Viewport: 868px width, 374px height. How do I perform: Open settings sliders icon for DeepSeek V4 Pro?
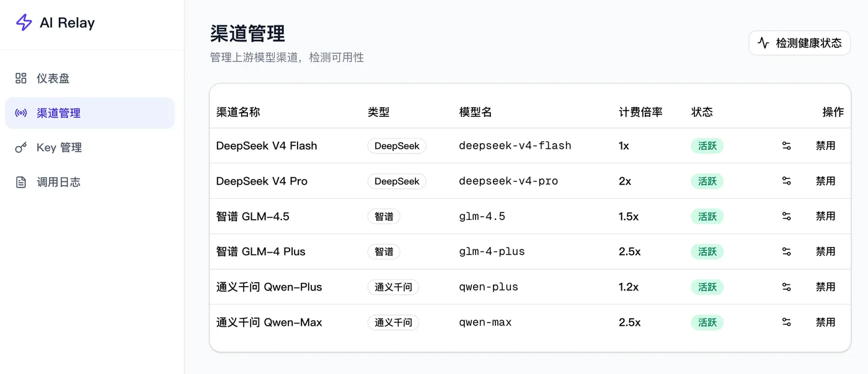tap(786, 181)
